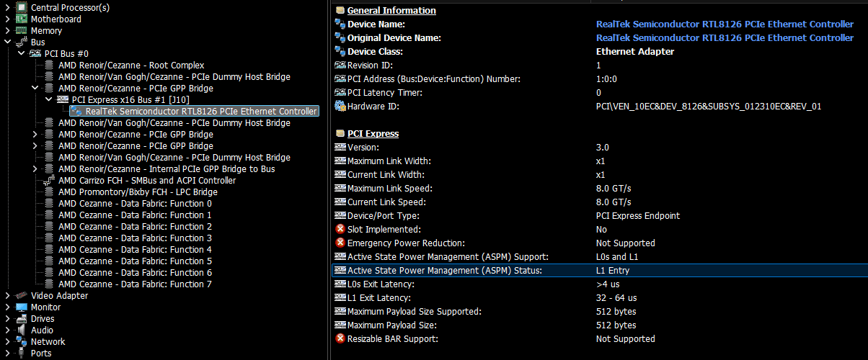Click the Drives icon in tree
The image size is (868, 360).
[x=21, y=319]
